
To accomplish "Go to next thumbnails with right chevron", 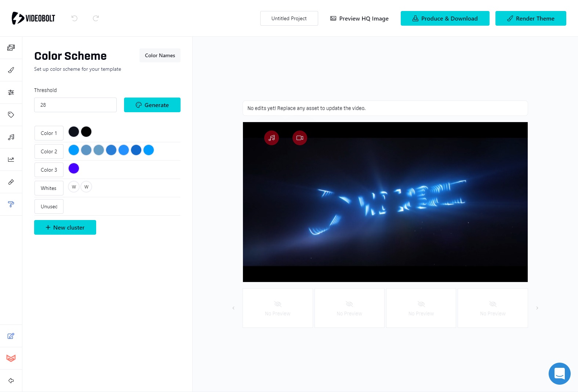I will tap(537, 308).
